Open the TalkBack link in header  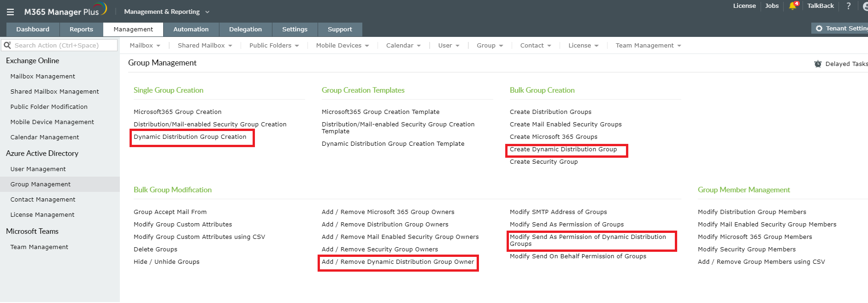(x=820, y=6)
